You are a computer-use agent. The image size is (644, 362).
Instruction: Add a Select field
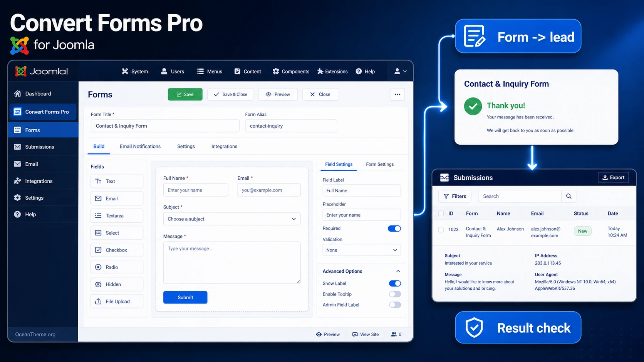[x=117, y=233]
